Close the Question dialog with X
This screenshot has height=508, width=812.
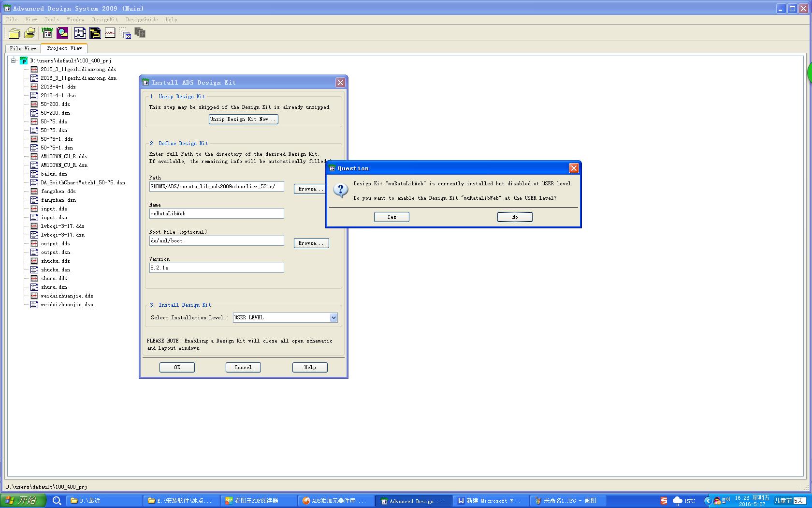click(574, 168)
